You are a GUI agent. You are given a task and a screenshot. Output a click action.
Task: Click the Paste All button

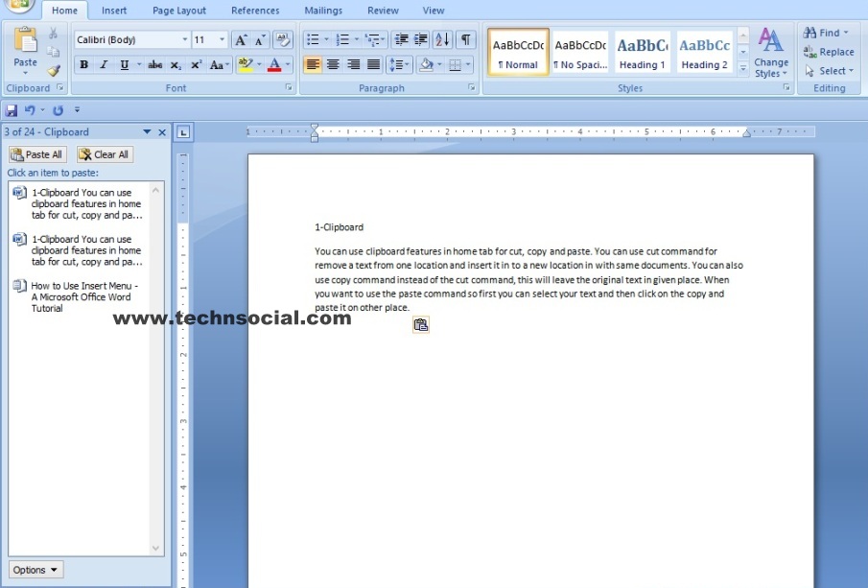[36, 153]
